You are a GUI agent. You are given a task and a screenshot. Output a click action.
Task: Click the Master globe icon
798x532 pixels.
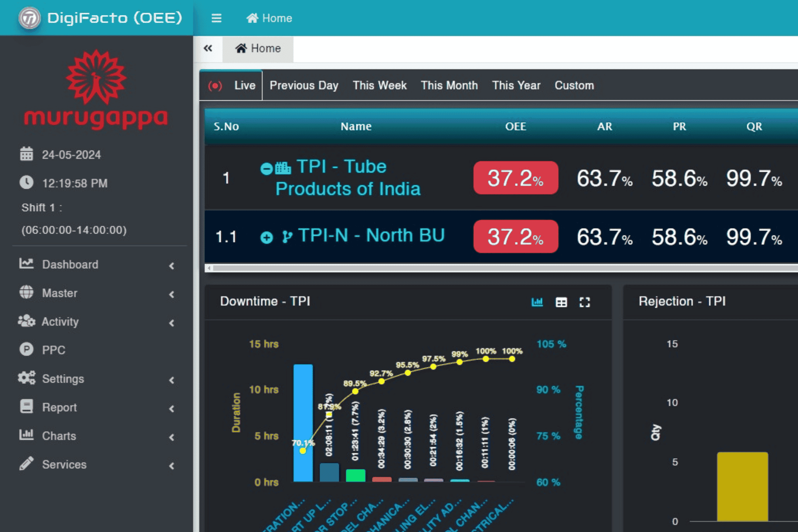point(26,292)
